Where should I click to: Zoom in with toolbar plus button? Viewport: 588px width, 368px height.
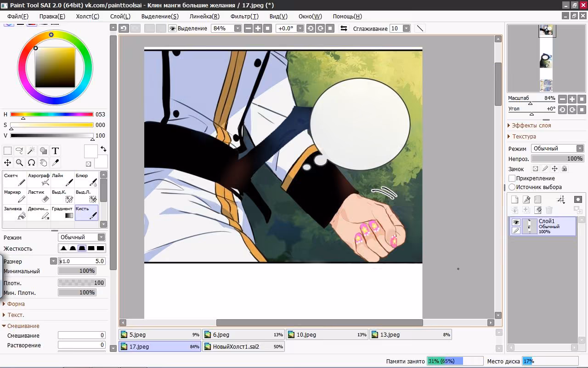[x=258, y=29]
